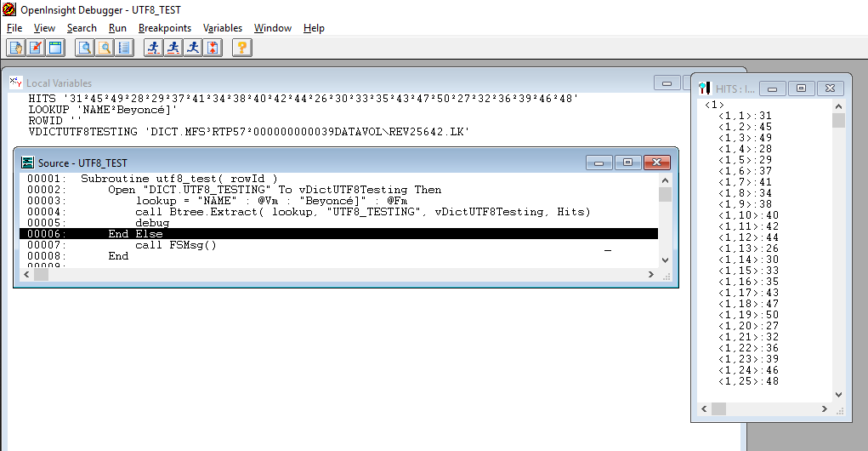
Task: Click source line 00003 lookup assignment
Action: click(x=339, y=201)
